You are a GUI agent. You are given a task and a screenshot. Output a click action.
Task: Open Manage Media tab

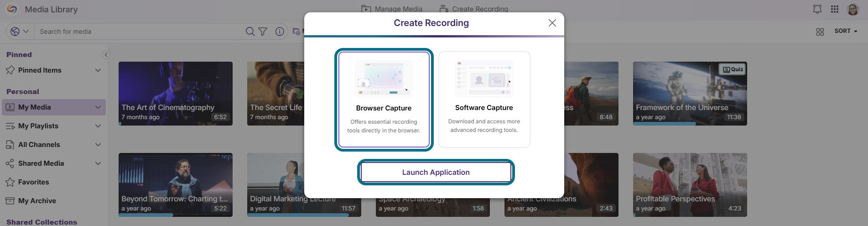pos(392,9)
